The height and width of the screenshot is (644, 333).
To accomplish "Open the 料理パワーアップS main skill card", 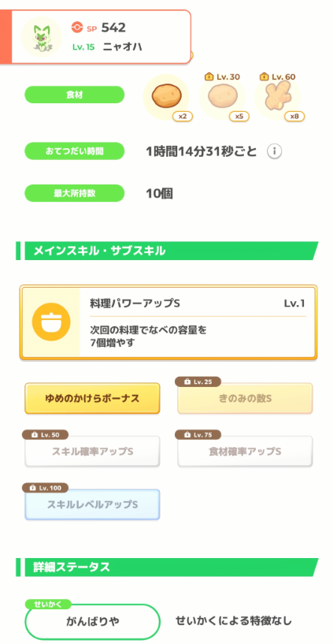I will point(168,322).
